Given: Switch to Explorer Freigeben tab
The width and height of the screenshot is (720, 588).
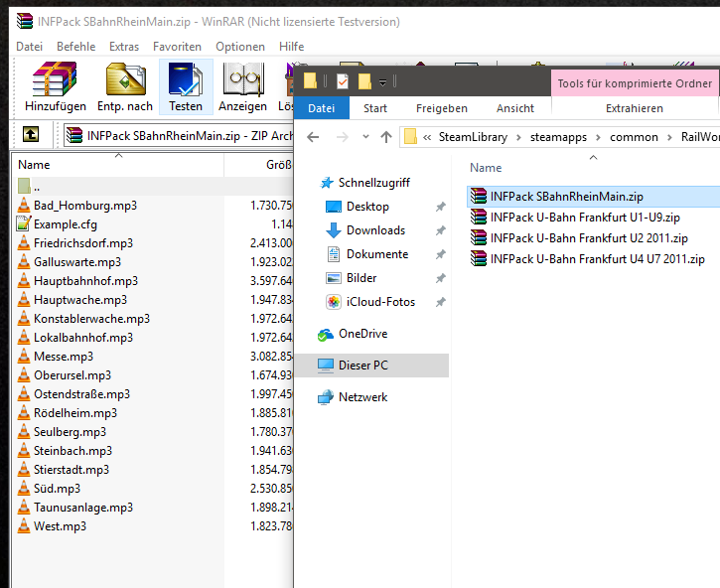Looking at the screenshot, I should point(441,108).
